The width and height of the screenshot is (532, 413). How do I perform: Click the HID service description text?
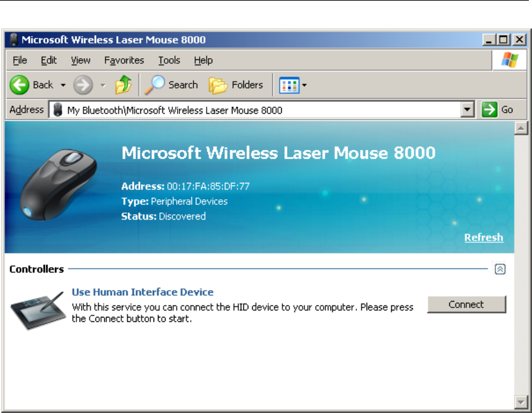(242, 313)
